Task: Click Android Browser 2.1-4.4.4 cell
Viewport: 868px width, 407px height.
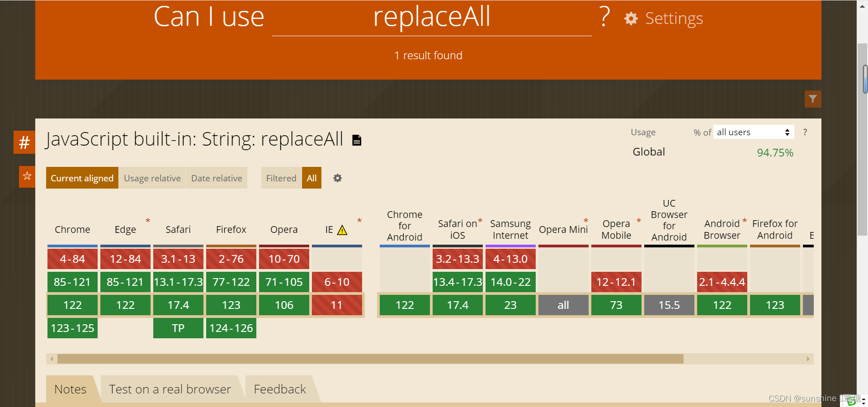Action: pos(722,282)
